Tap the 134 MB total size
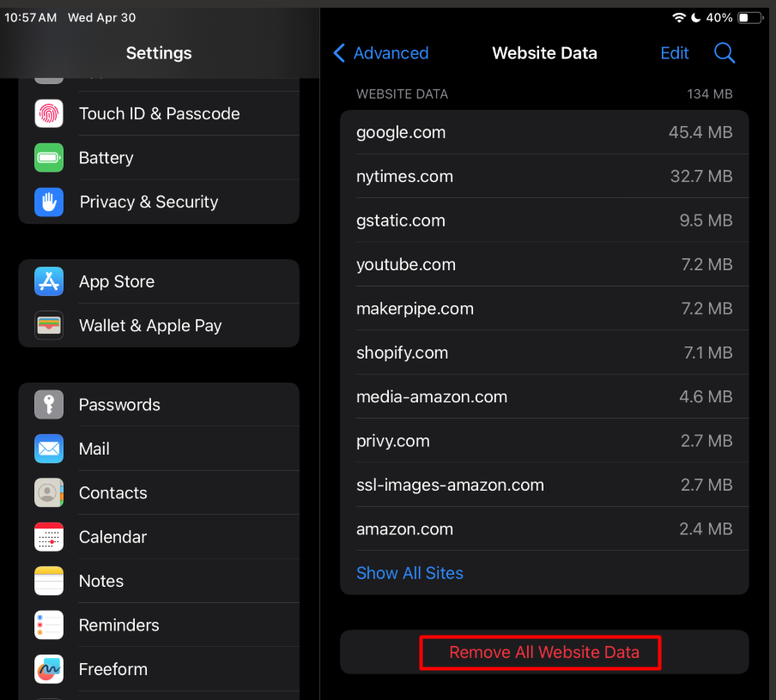 click(x=710, y=94)
